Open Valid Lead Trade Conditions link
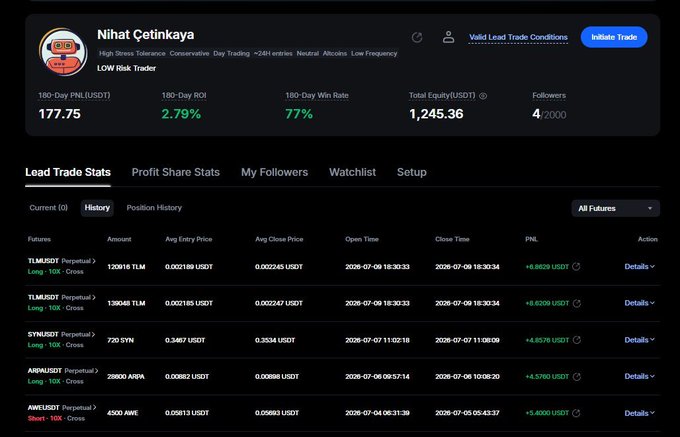The image size is (680, 437). [518, 37]
